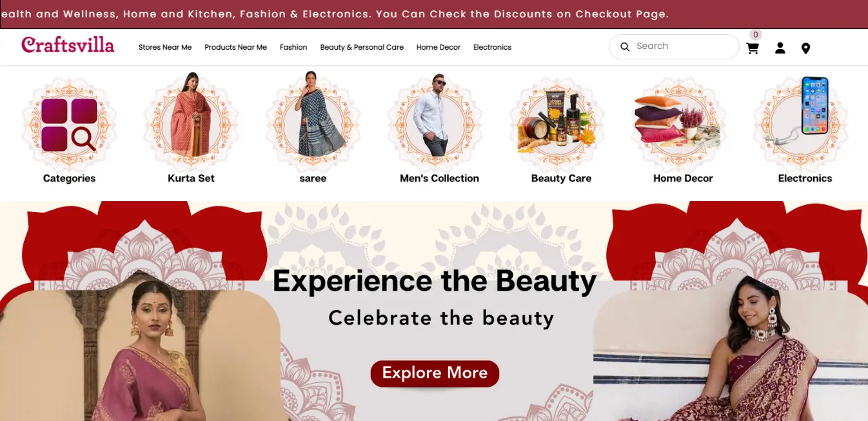Select the location pin icon
Screen dimensions: 868x421
805,48
